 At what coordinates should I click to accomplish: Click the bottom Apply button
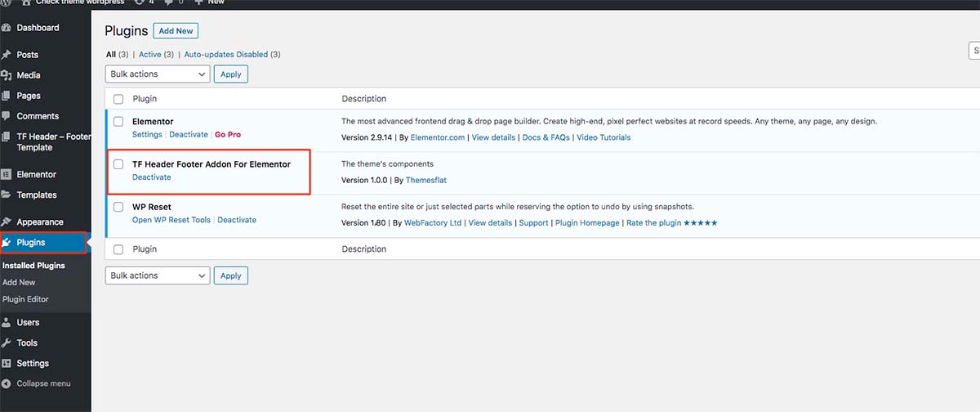[x=231, y=275]
